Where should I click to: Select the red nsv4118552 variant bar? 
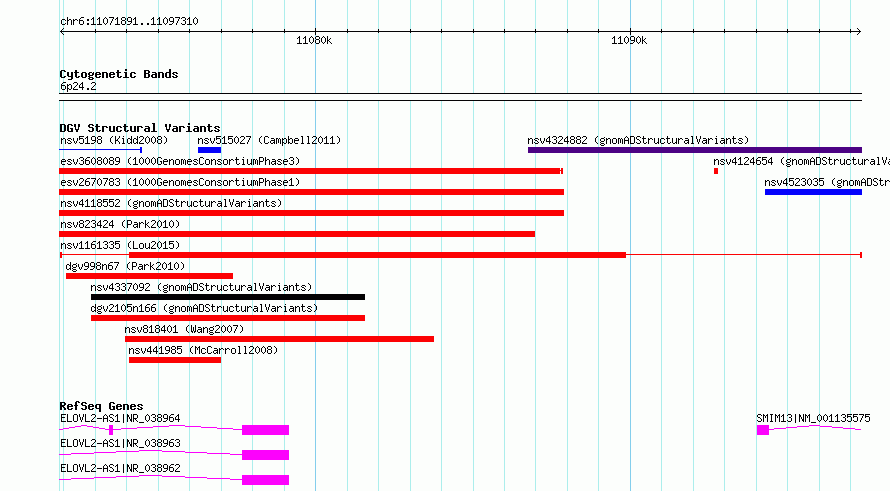[312, 213]
